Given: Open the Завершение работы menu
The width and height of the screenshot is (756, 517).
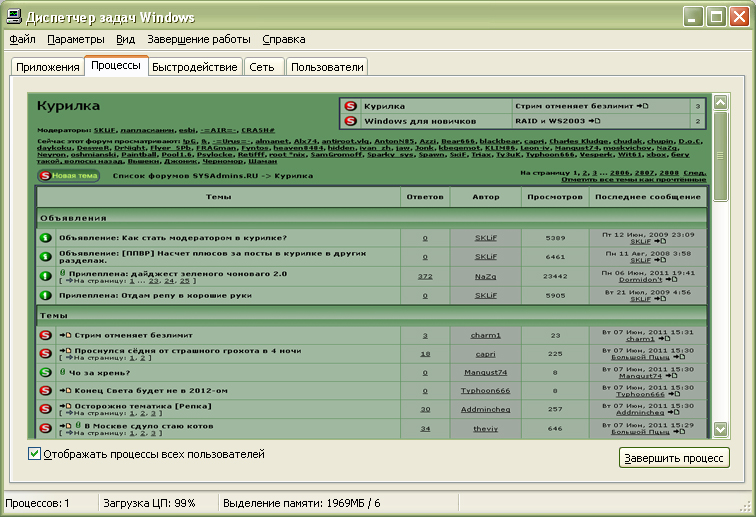Looking at the screenshot, I should 199,40.
